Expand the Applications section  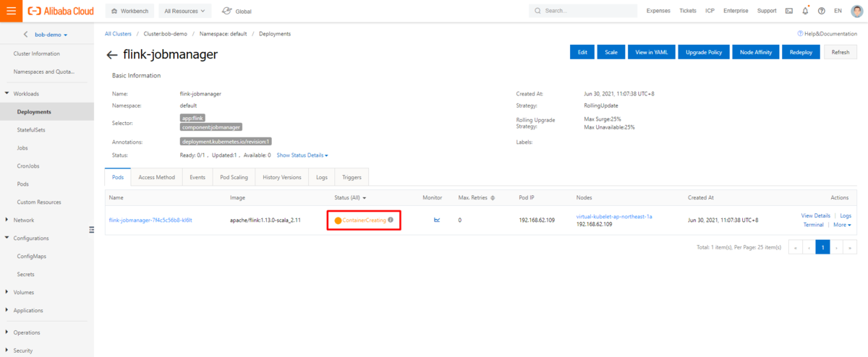29,311
